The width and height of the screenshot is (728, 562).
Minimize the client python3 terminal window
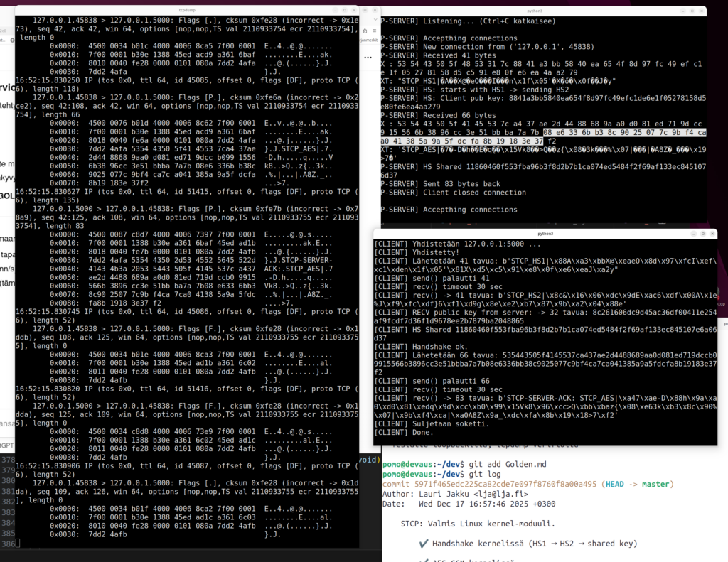(x=694, y=234)
